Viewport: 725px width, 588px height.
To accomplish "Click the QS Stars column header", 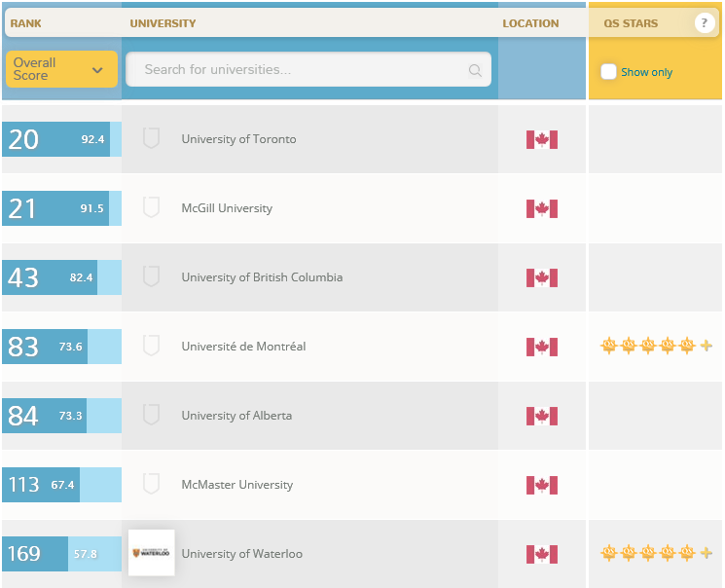I will (631, 23).
